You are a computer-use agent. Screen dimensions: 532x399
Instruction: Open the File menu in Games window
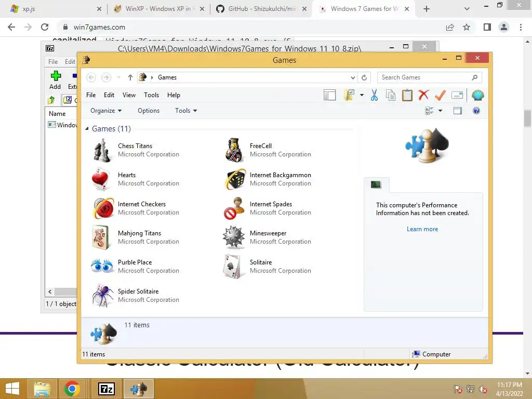[x=91, y=95]
